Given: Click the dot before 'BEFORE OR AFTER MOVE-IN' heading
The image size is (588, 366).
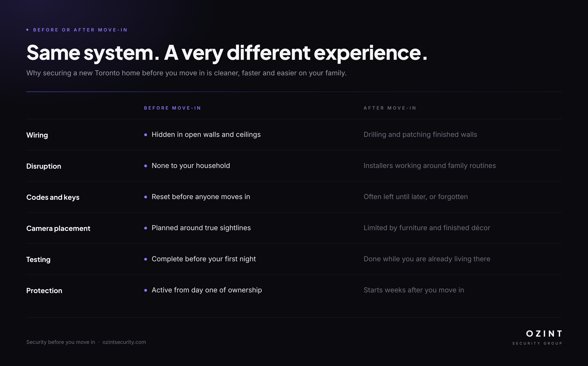Looking at the screenshot, I should (x=27, y=30).
